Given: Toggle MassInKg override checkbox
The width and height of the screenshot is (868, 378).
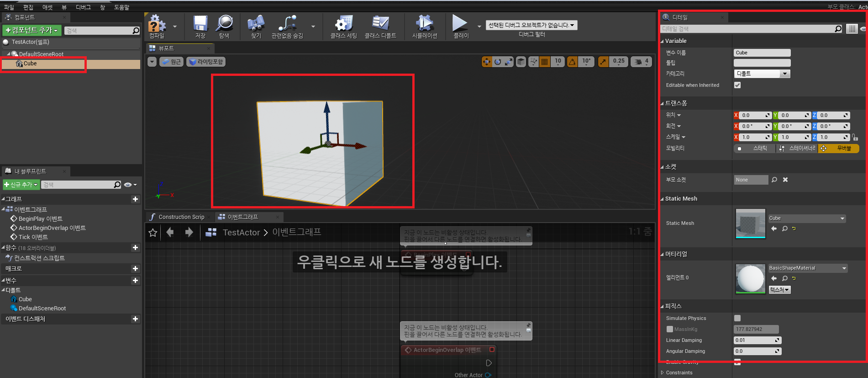Looking at the screenshot, I should (x=670, y=329).
